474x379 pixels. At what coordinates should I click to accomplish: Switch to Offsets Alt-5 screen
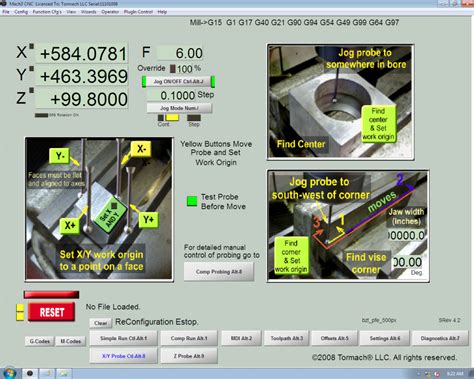pyautogui.click(x=334, y=338)
